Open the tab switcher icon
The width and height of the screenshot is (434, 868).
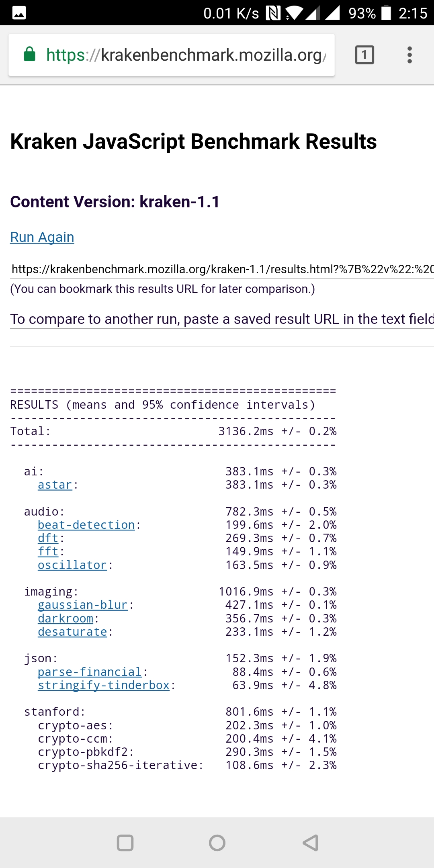364,55
